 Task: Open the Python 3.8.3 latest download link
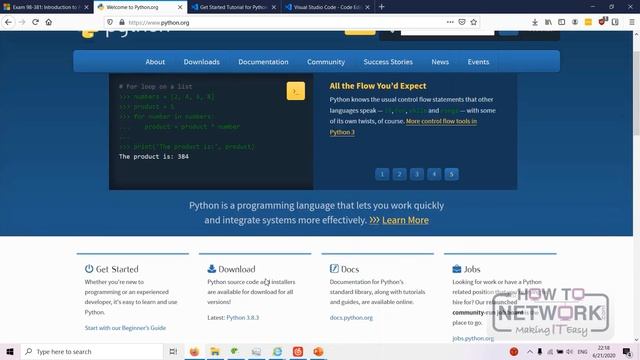(x=242, y=318)
